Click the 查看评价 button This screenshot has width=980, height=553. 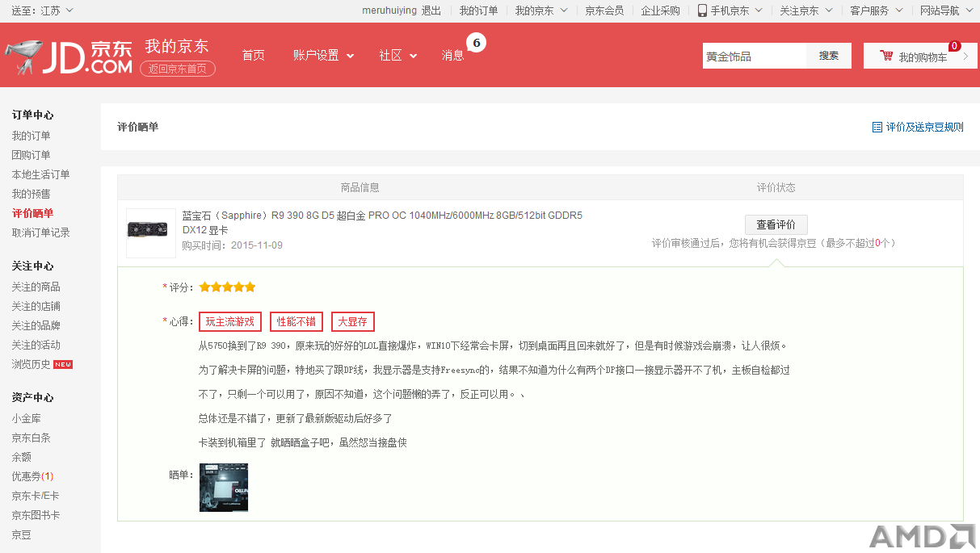pos(776,225)
